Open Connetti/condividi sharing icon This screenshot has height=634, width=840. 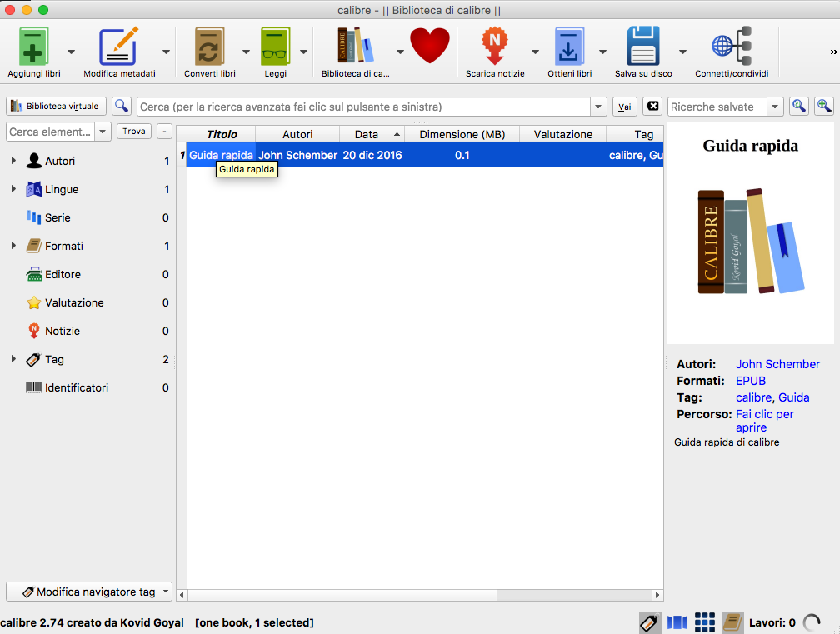coord(731,47)
